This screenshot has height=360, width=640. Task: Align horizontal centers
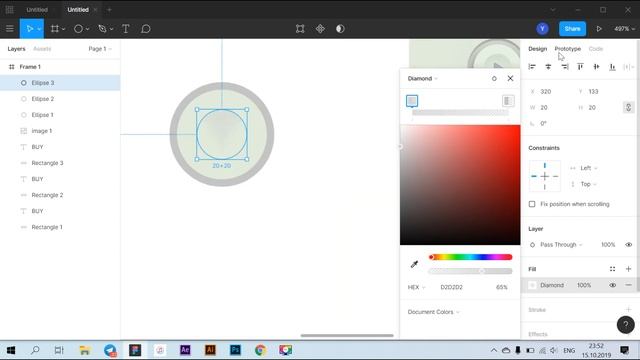point(548,67)
